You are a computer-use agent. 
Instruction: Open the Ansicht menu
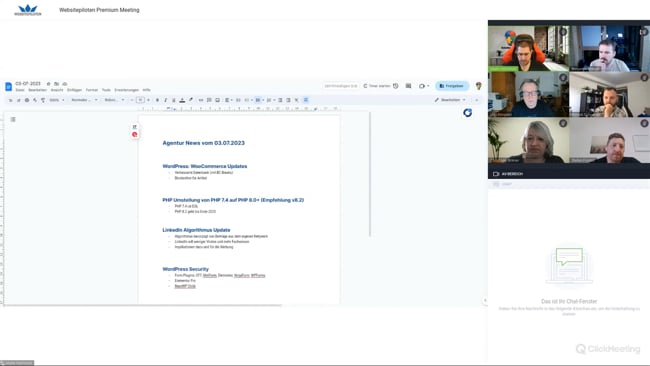(57, 90)
